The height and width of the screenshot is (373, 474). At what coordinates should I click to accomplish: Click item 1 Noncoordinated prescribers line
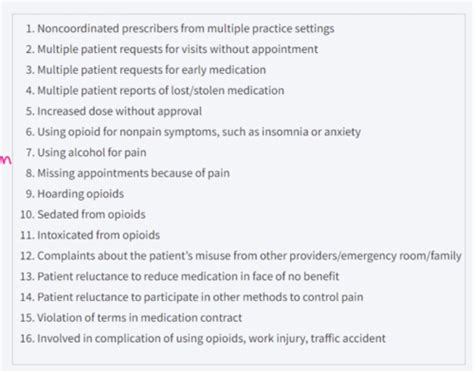(x=180, y=29)
